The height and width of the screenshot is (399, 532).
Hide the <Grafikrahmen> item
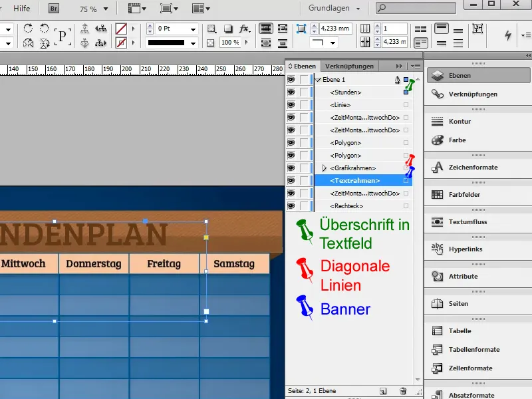click(x=291, y=168)
